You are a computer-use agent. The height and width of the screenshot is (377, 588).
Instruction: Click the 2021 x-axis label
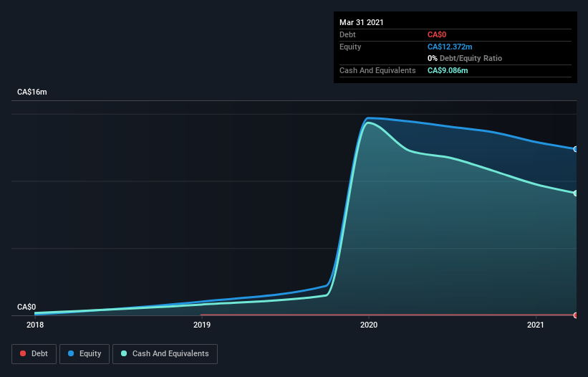click(536, 325)
